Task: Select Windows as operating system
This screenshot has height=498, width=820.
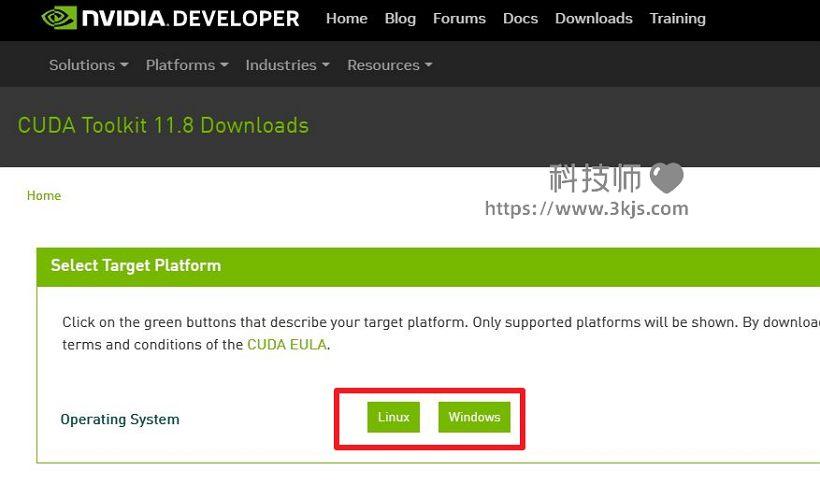Action: 474,417
